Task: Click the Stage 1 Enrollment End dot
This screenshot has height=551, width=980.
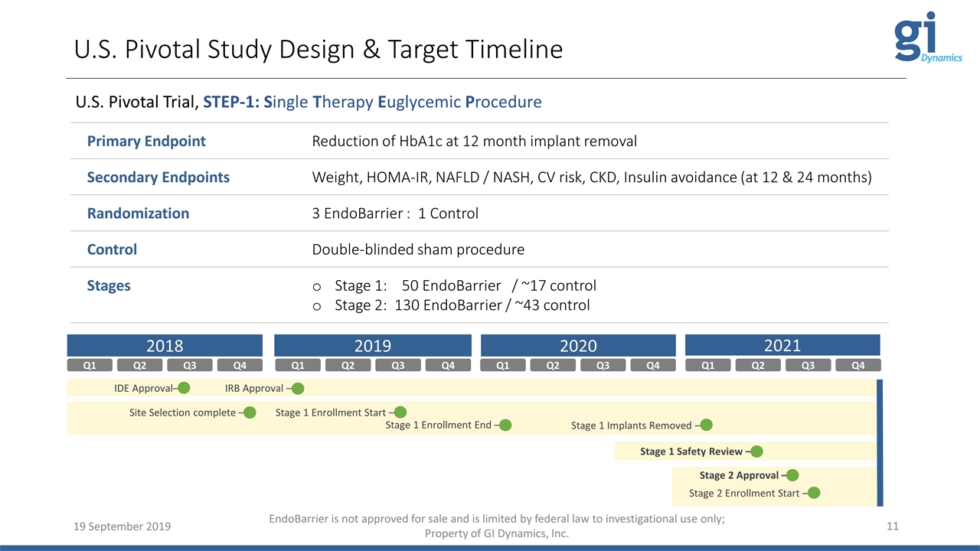Action: click(x=505, y=425)
